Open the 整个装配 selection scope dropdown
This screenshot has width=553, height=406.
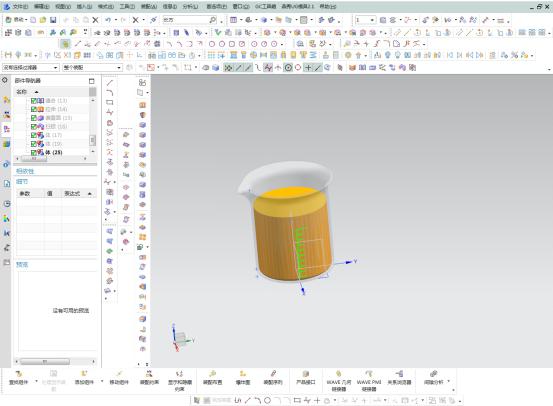coord(92,67)
